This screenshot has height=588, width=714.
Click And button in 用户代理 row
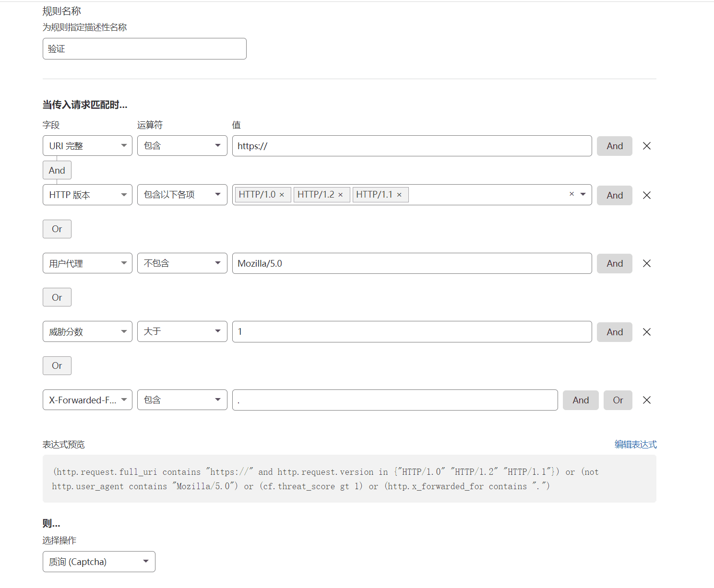point(614,263)
